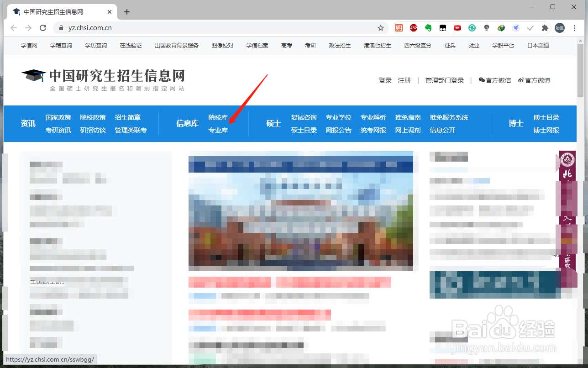Open 学籍查询 in top navigation
This screenshot has width=588, height=368.
pos(61,46)
